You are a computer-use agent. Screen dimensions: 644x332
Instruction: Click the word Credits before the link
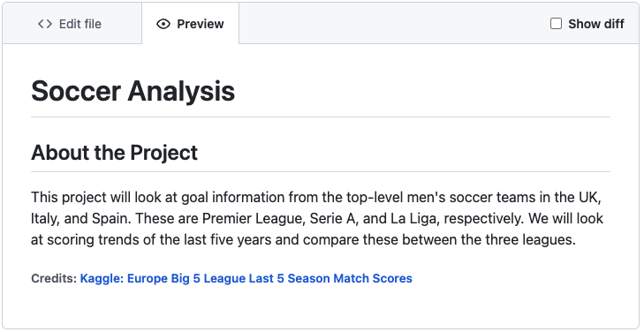(x=54, y=278)
